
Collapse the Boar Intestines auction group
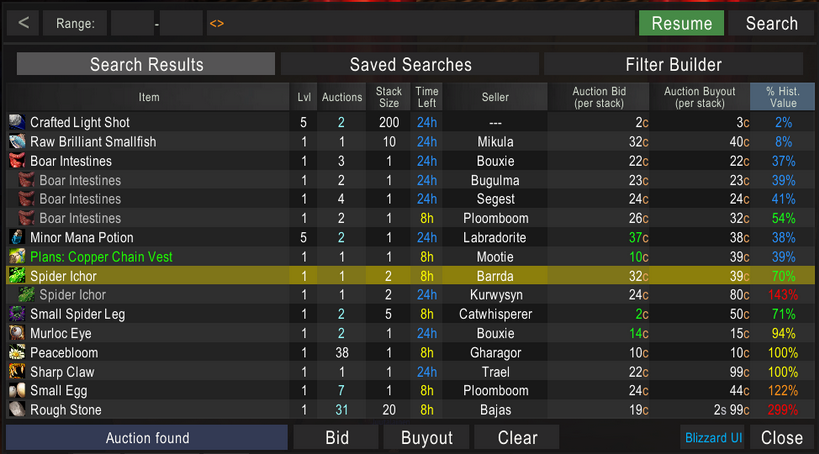tap(17, 161)
